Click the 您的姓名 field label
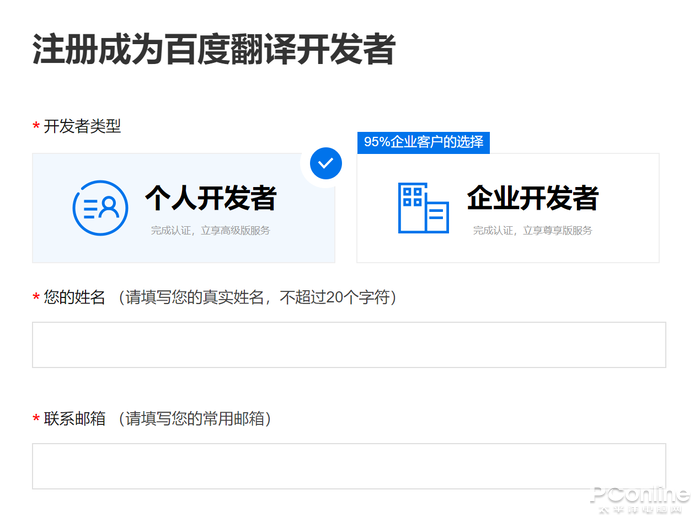700x522 pixels. tap(74, 297)
